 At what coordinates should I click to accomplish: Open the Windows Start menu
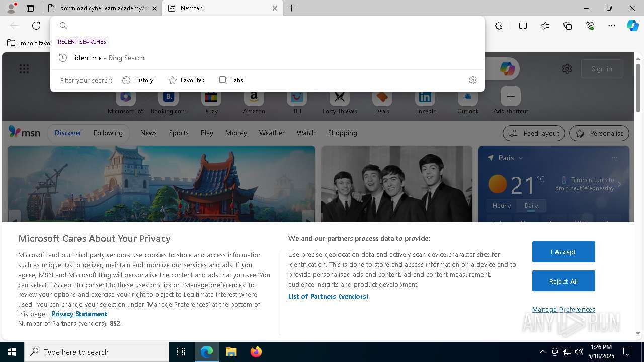pyautogui.click(x=12, y=352)
